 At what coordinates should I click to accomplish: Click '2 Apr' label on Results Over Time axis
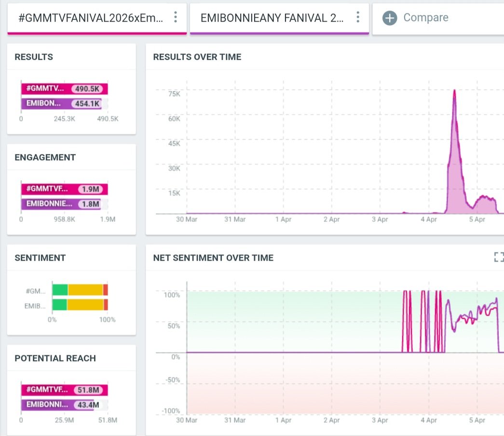point(331,219)
